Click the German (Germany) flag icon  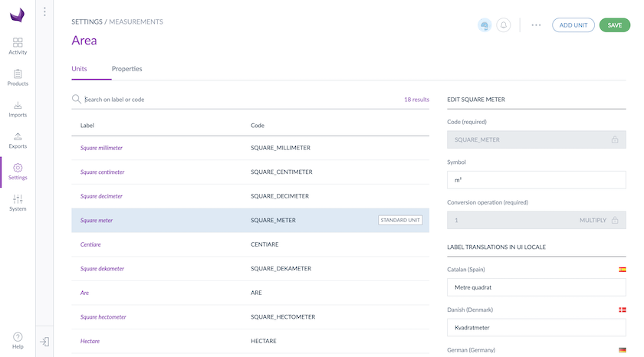[x=623, y=350]
